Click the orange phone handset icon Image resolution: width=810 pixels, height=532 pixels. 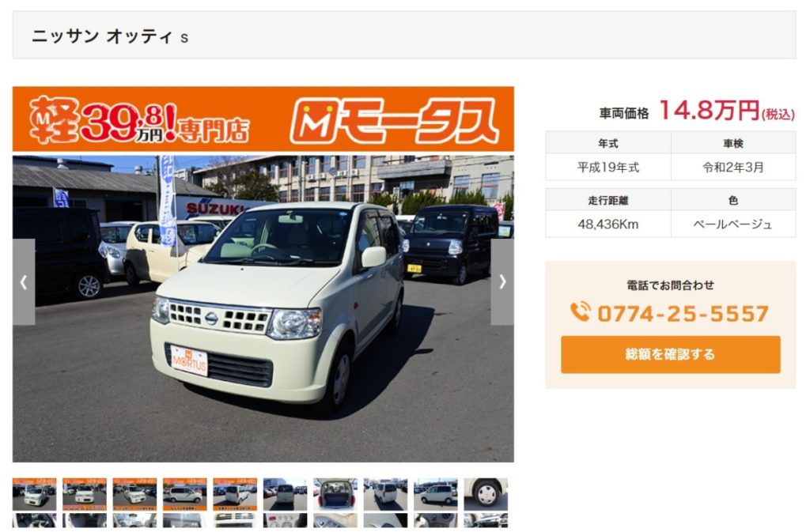click(580, 311)
